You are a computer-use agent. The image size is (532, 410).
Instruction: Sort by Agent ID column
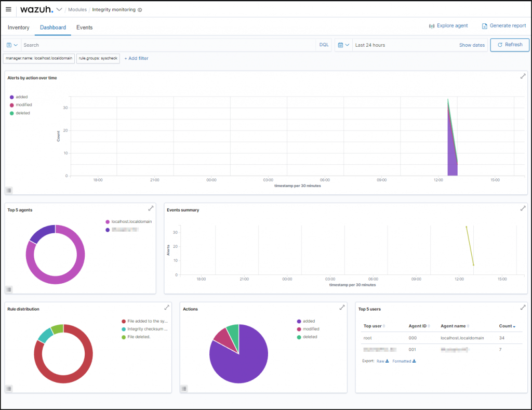419,326
